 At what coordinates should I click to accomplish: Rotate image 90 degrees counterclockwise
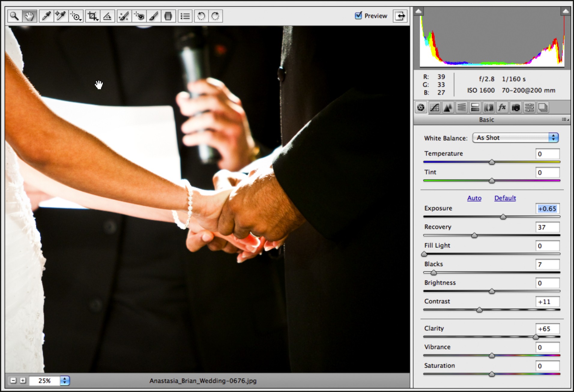[201, 16]
